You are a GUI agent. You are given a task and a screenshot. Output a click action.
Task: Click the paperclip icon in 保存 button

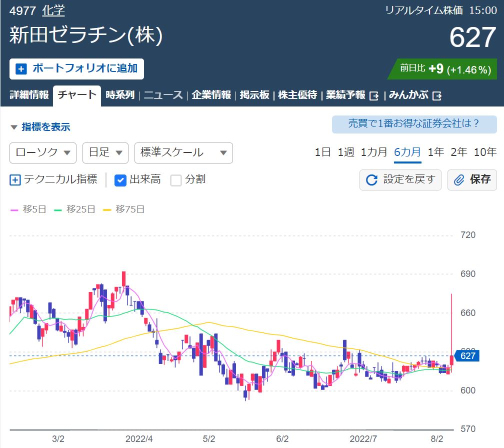(459, 180)
